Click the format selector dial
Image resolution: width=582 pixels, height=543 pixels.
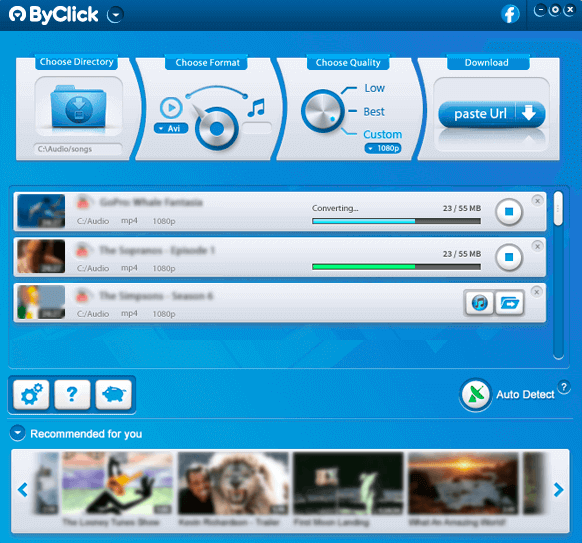pyautogui.click(x=216, y=128)
